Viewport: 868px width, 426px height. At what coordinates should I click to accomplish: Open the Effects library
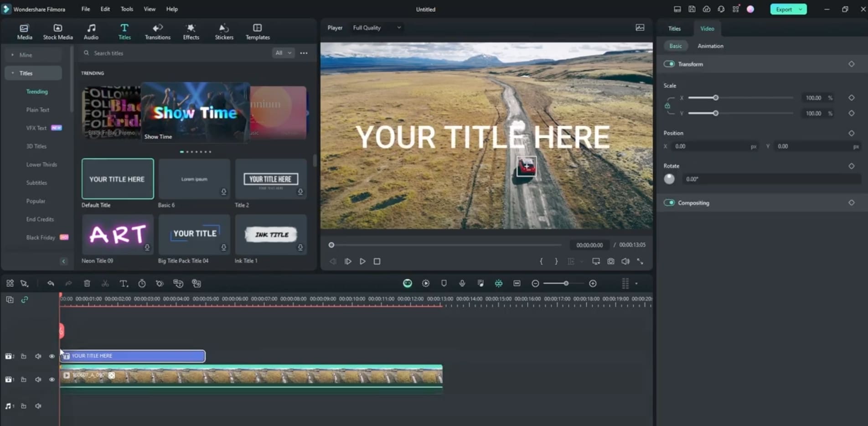191,32
